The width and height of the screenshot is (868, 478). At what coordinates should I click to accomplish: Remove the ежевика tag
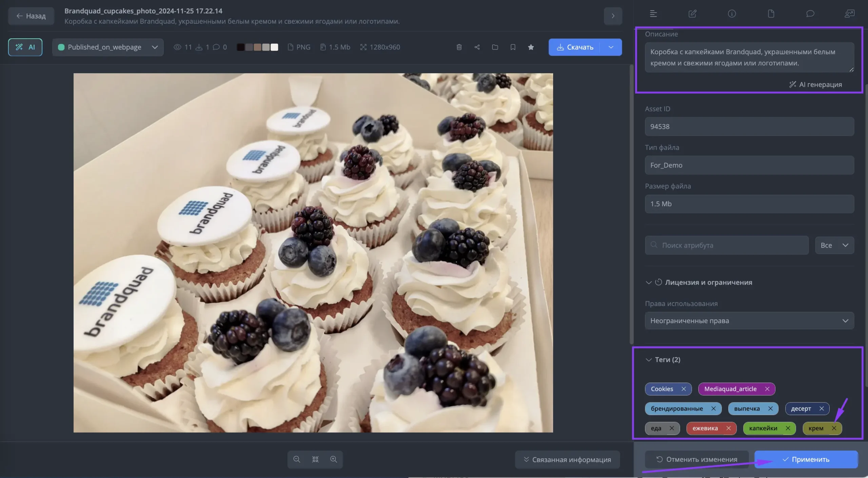[x=728, y=428]
